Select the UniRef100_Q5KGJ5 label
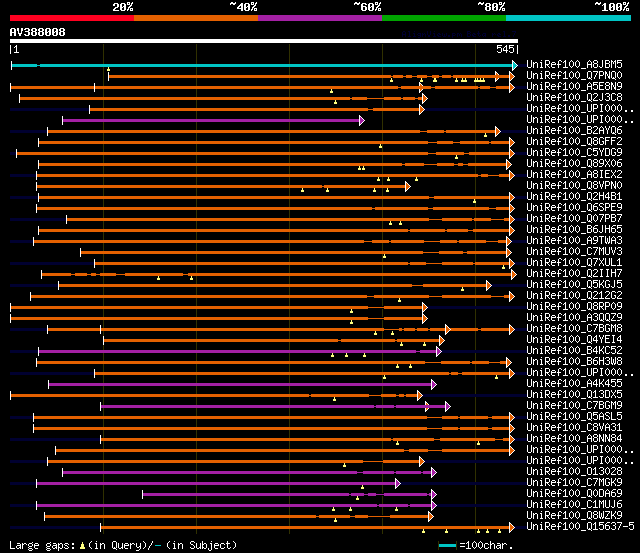This screenshot has width=640, height=553. [574, 285]
